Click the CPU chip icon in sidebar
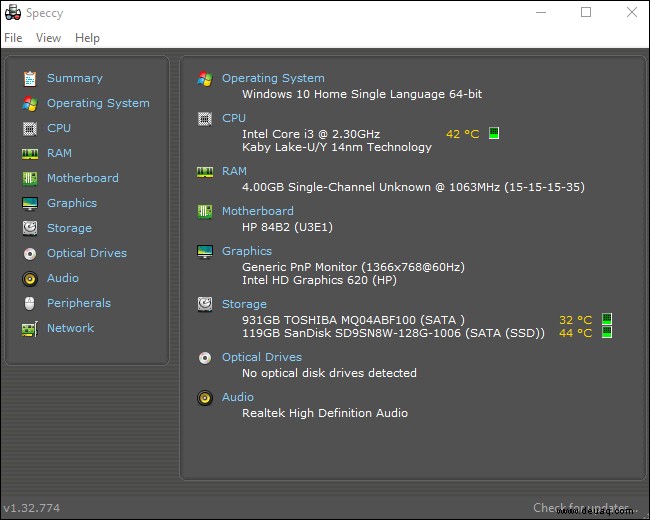The height and width of the screenshot is (520, 650). point(30,129)
